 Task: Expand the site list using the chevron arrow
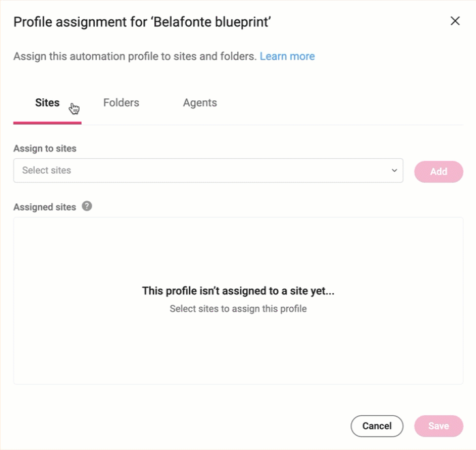tap(394, 170)
